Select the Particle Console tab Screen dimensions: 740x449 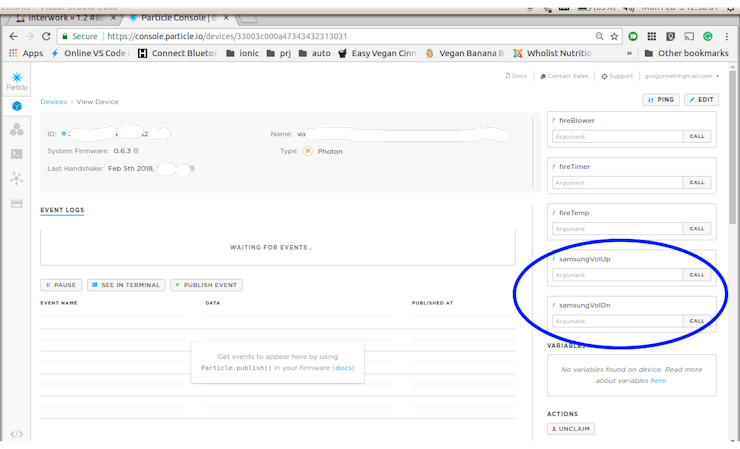pos(177,18)
